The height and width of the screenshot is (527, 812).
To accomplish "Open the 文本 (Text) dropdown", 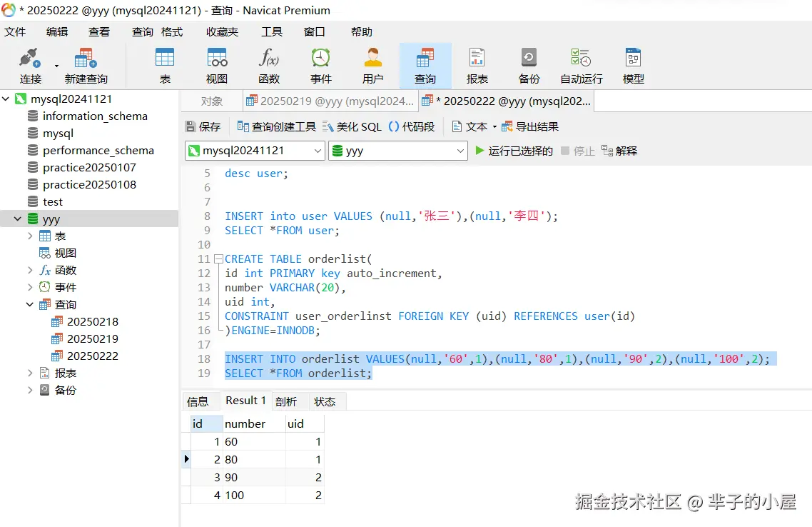I will (x=474, y=126).
